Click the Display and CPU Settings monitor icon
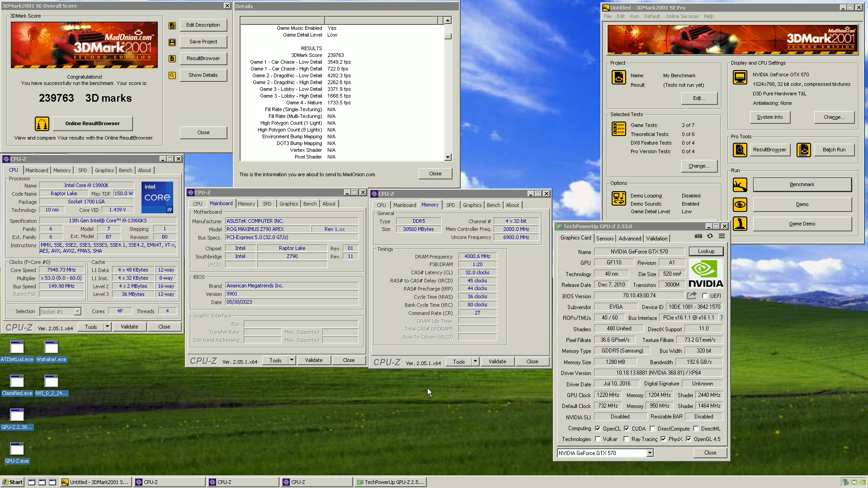The height and width of the screenshot is (488, 868). [740, 77]
